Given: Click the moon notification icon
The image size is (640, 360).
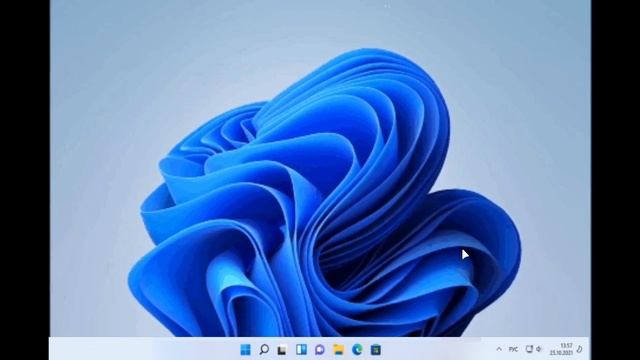Looking at the screenshot, I should (x=580, y=349).
